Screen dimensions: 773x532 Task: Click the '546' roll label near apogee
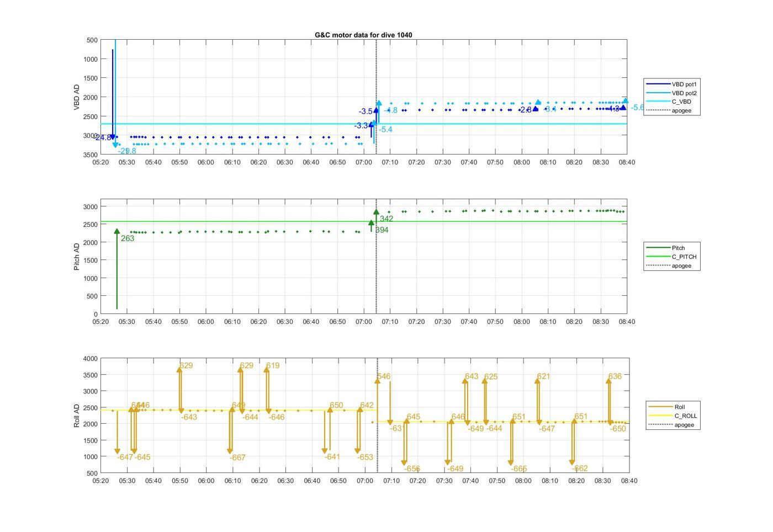(384, 376)
